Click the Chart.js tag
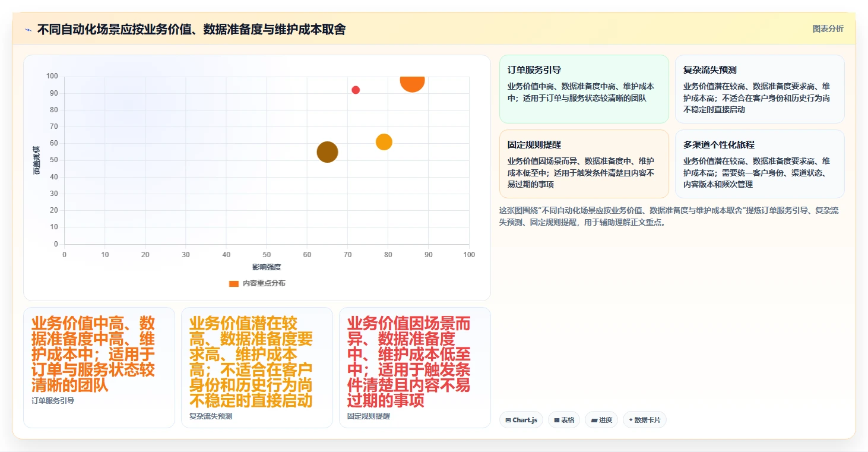This screenshot has height=452, width=868. pos(521,420)
